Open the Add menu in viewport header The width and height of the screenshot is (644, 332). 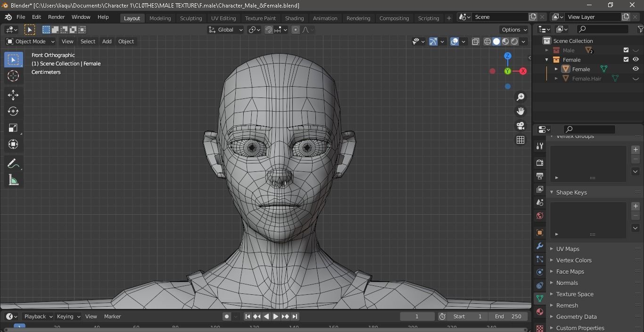107,41
